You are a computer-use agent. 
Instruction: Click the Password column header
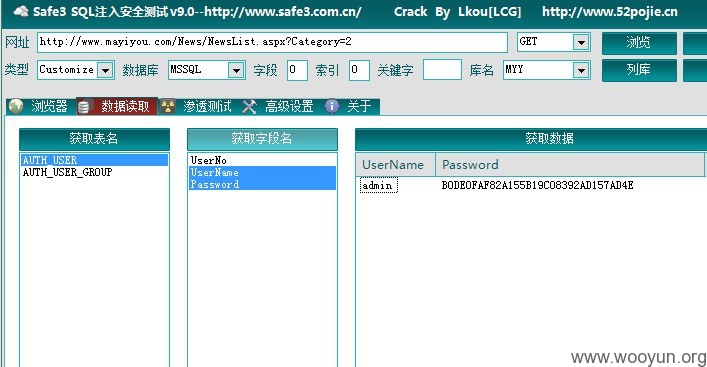click(x=570, y=165)
